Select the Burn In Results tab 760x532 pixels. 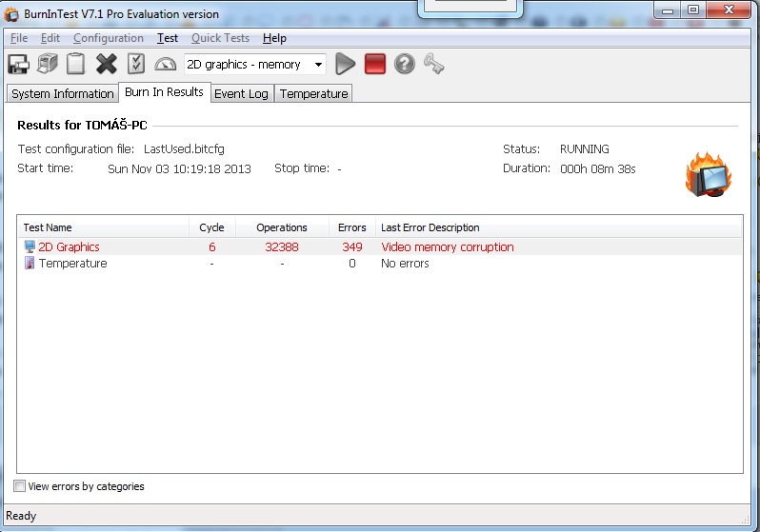click(165, 92)
